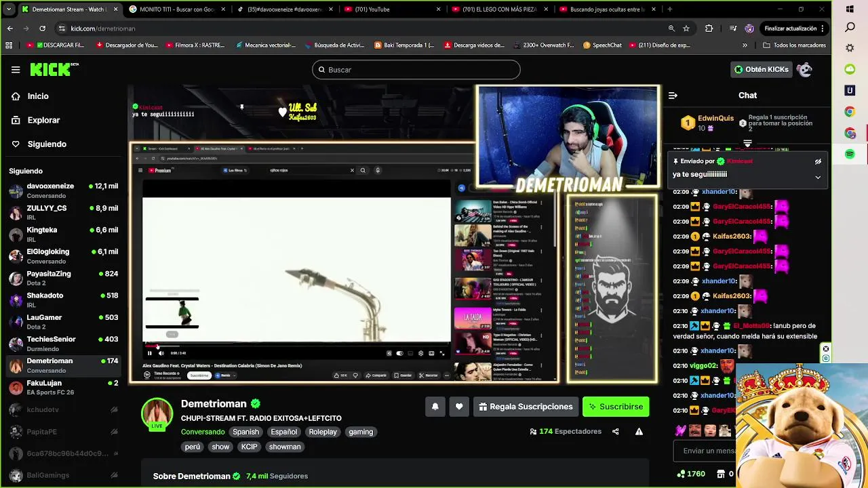868x488 pixels.
Task: Open Demetrioman's channel avatar with the LIVE badge
Action: point(157,414)
